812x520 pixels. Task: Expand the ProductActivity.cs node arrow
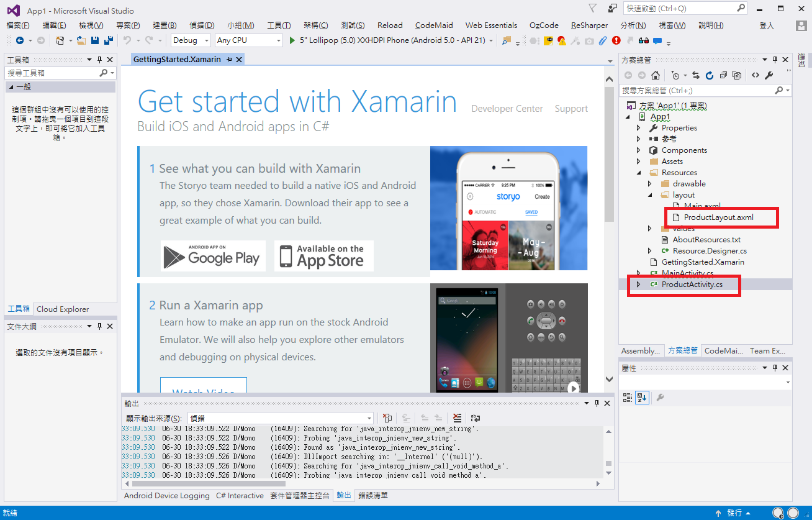click(638, 285)
